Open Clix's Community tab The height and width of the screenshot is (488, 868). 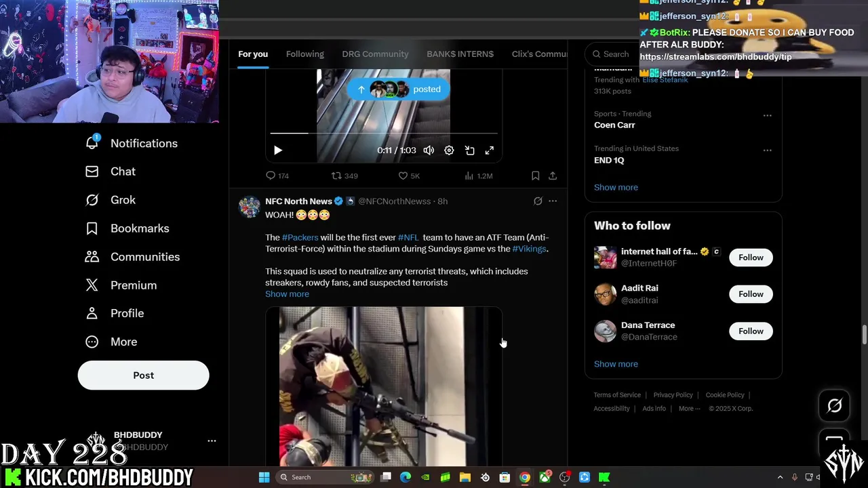tap(539, 54)
